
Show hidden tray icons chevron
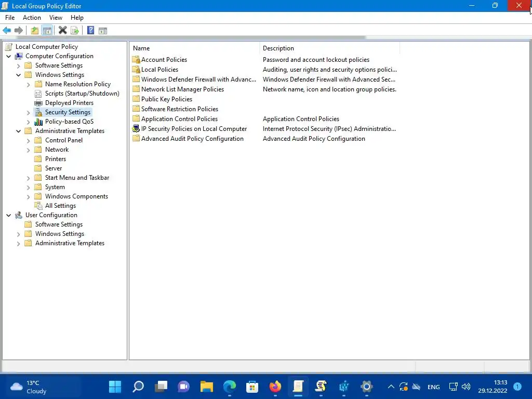point(391,387)
